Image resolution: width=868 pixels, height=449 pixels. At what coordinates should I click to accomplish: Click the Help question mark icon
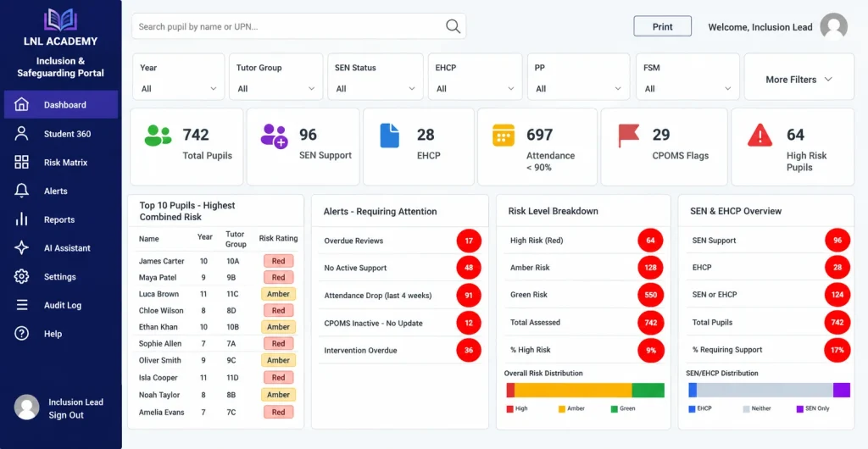pyautogui.click(x=21, y=334)
